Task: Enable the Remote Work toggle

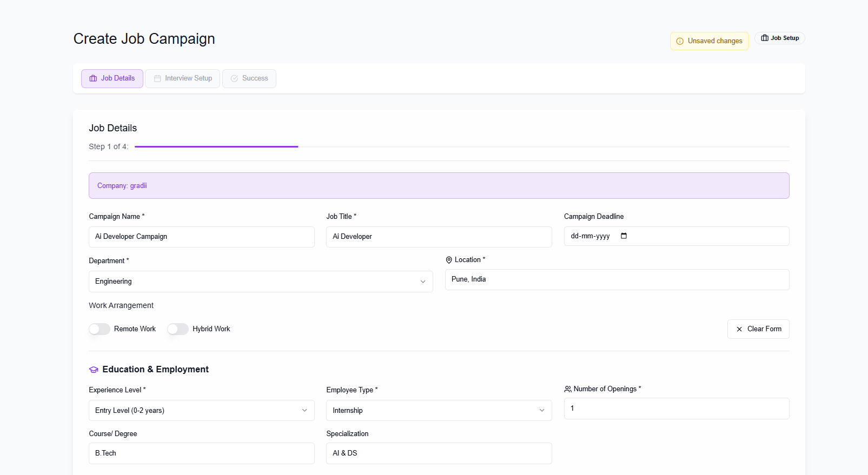Action: [x=100, y=329]
